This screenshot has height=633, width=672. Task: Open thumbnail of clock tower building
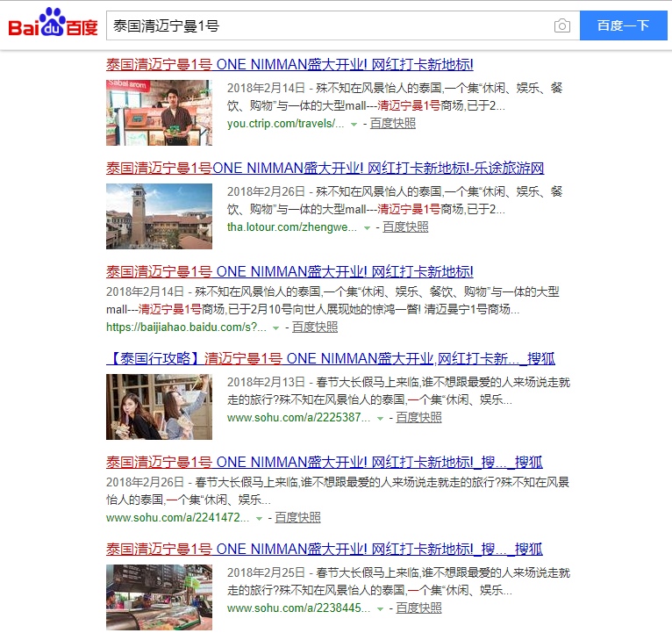coord(159,217)
